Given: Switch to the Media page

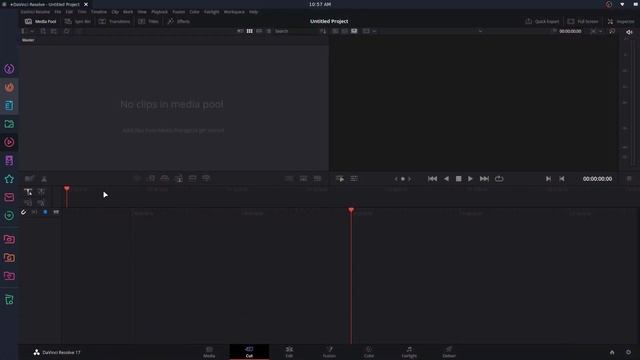Looking at the screenshot, I should point(209,352).
